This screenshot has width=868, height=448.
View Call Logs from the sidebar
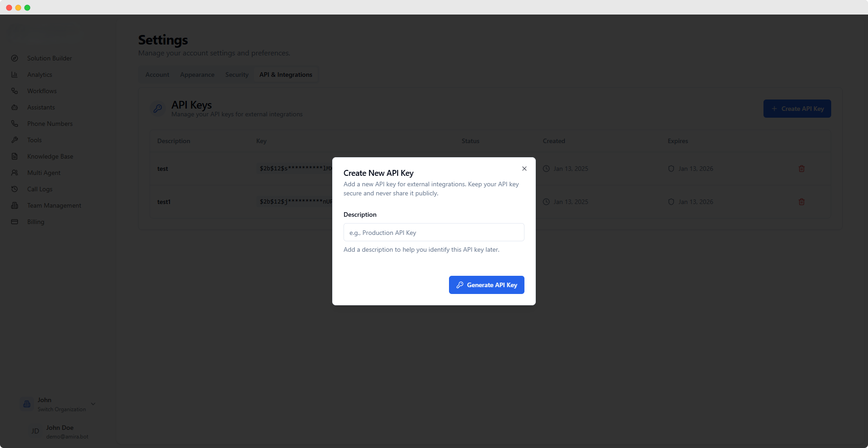[38, 189]
